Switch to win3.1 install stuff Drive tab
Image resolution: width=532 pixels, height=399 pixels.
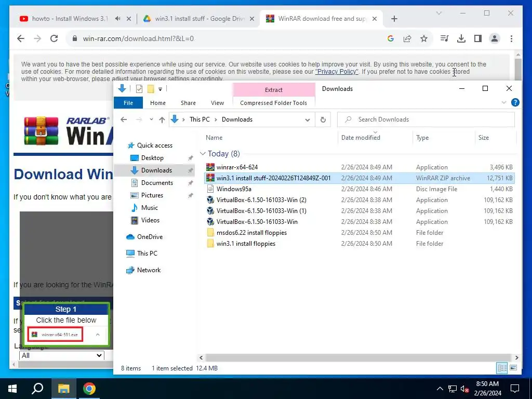tap(199, 19)
